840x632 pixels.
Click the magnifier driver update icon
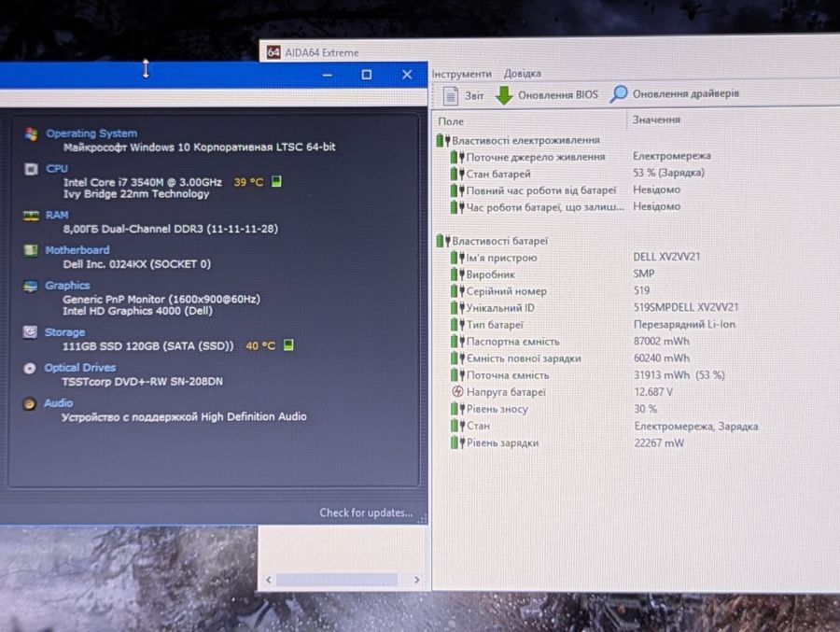[618, 94]
